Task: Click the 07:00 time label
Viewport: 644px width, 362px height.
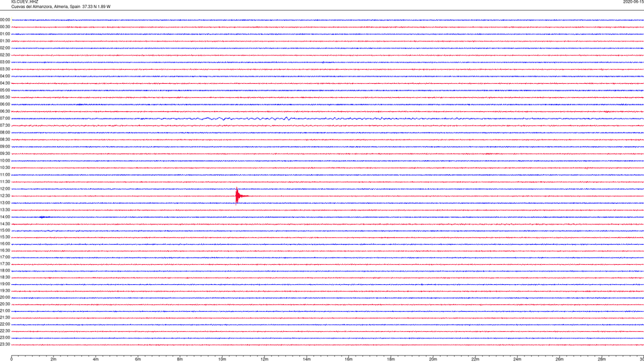Action: click(x=5, y=119)
